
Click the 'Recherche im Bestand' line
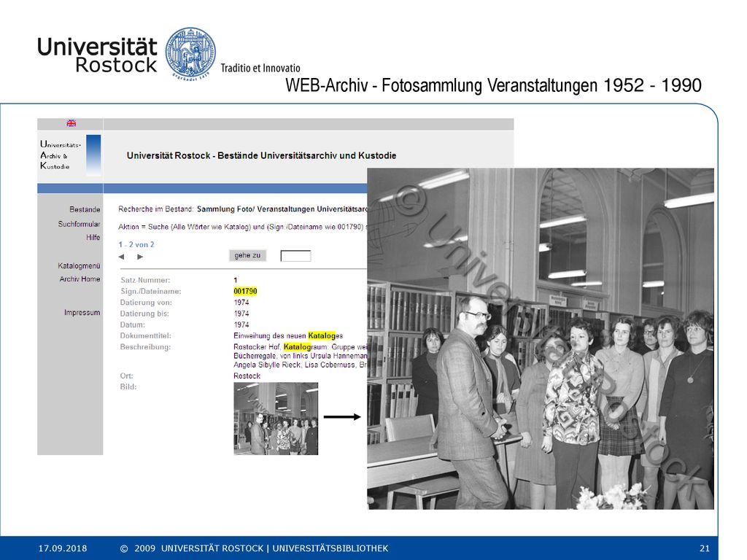click(x=242, y=209)
